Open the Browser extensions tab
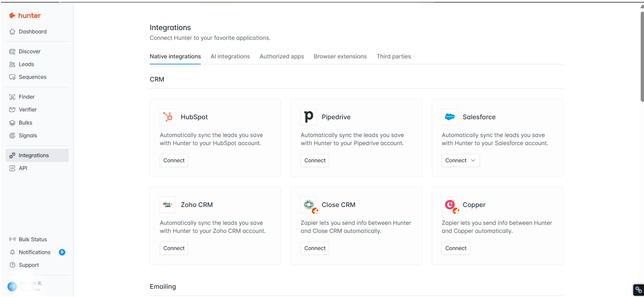 point(340,56)
